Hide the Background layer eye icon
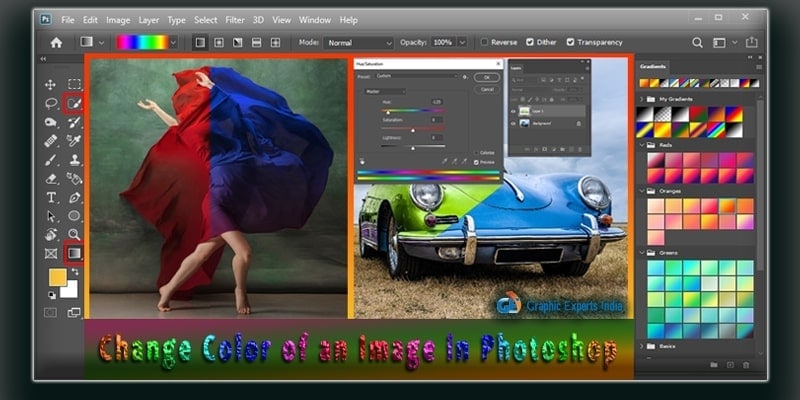Screen dimensions: 800x400 [x=513, y=123]
